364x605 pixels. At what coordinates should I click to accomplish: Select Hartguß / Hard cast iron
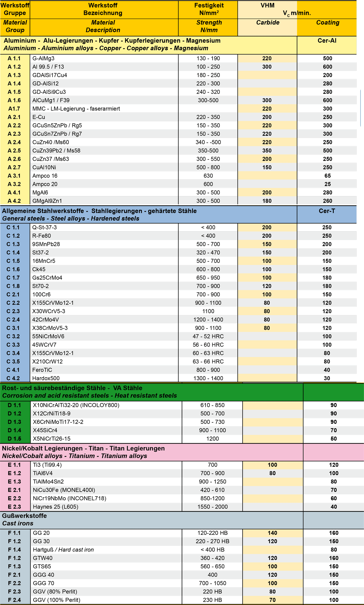63,550
